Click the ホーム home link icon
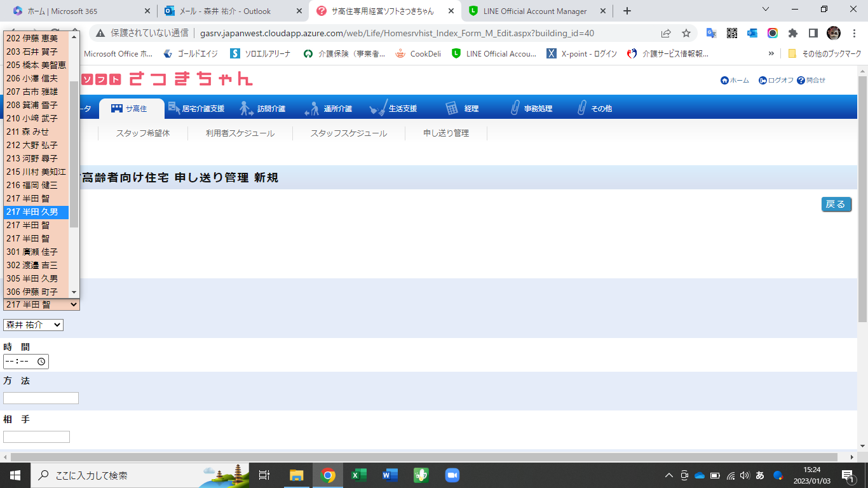This screenshot has height=488, width=868. 735,81
